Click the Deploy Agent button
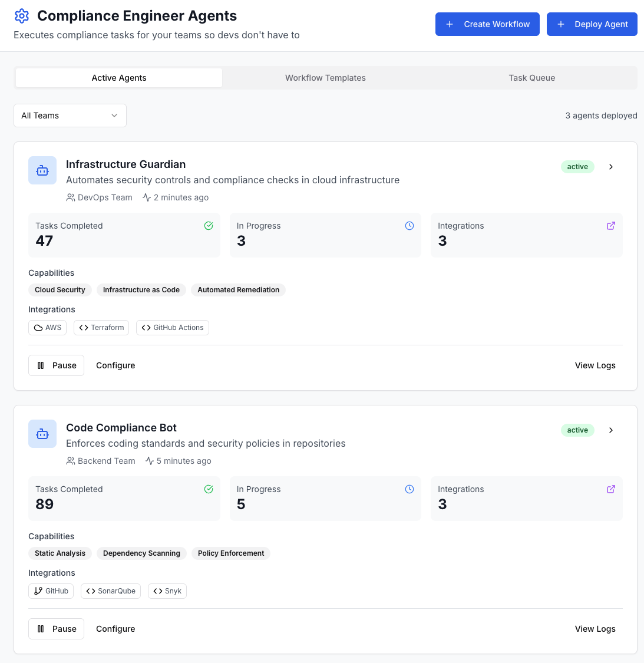The height and width of the screenshot is (663, 644). (x=592, y=24)
